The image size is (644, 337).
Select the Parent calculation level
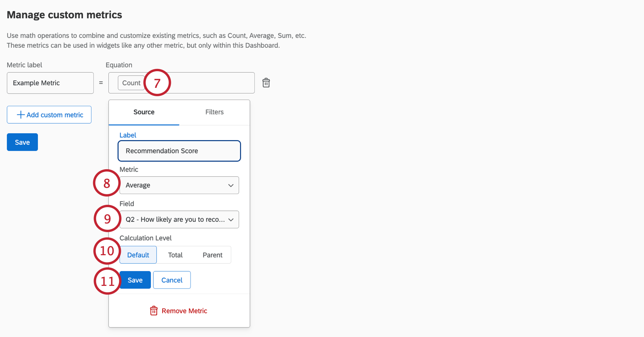[x=213, y=255]
